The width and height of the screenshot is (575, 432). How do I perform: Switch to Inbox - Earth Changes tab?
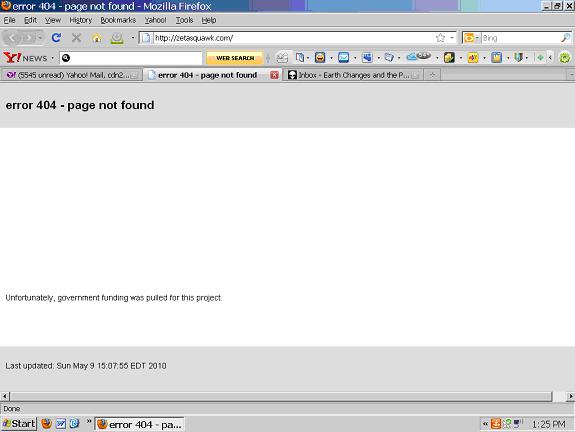coord(352,75)
